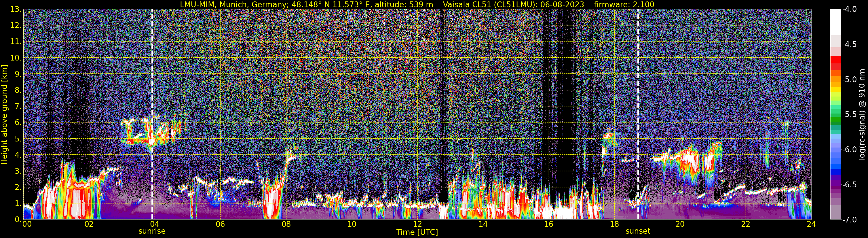
Task: Click the 'log(rc-signal) @ 910 nm' colorbar label
Action: point(863,114)
